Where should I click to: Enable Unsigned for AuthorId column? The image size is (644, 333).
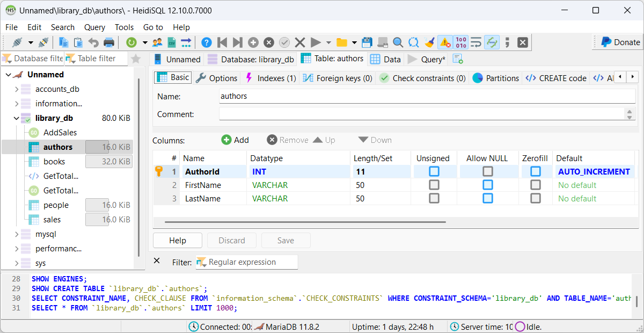(434, 171)
